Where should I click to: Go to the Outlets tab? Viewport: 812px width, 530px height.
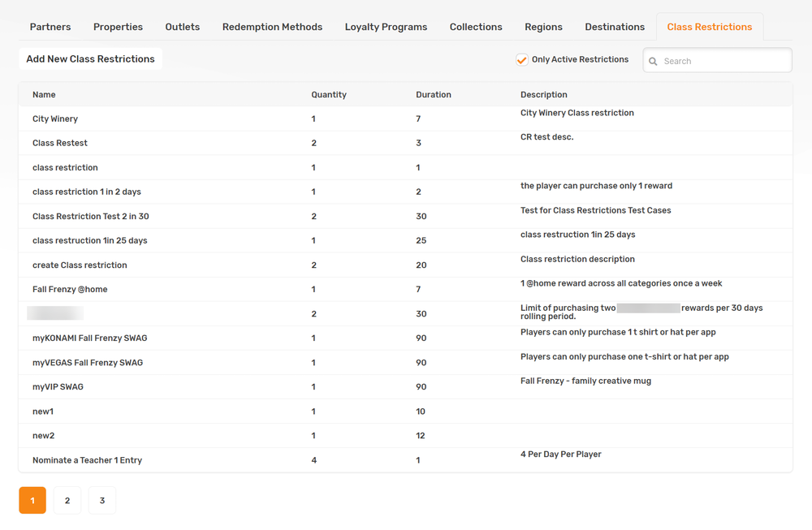(x=182, y=27)
